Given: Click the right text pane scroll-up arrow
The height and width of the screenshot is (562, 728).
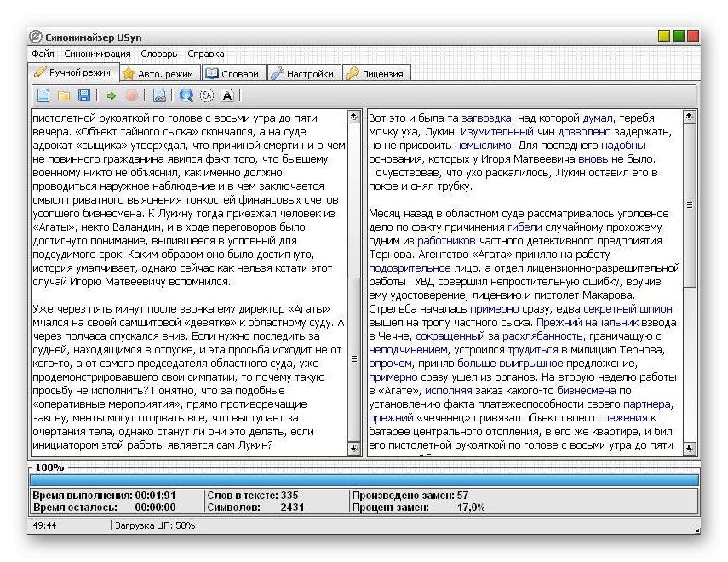Looking at the screenshot, I should (690, 117).
